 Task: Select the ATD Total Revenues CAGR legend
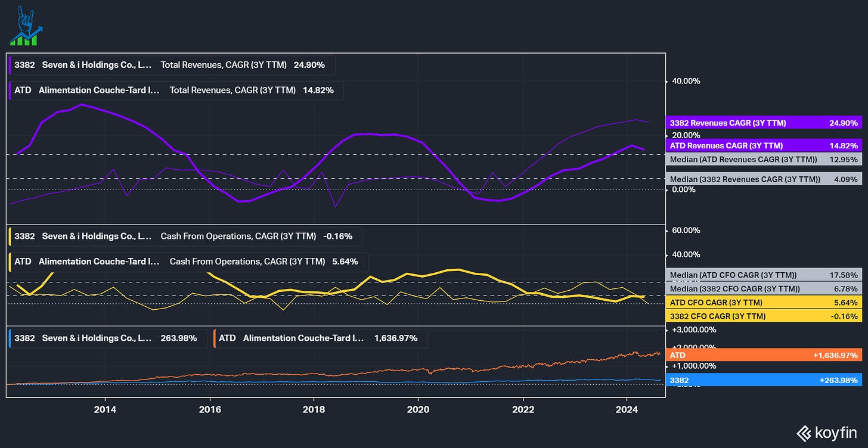[176, 91]
